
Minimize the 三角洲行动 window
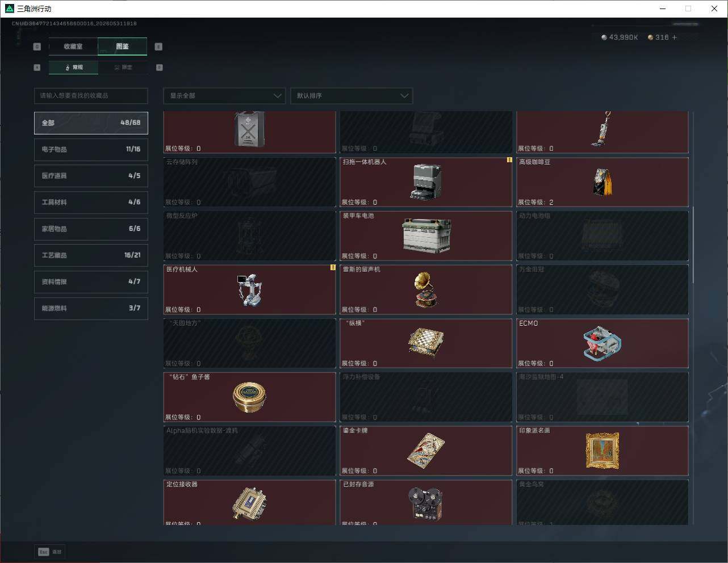point(662,9)
